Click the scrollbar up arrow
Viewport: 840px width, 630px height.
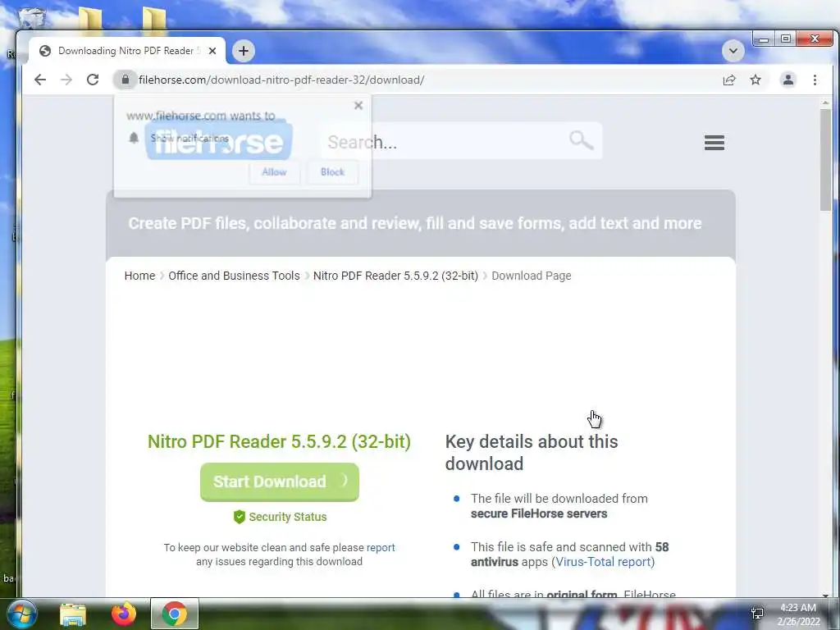click(825, 102)
